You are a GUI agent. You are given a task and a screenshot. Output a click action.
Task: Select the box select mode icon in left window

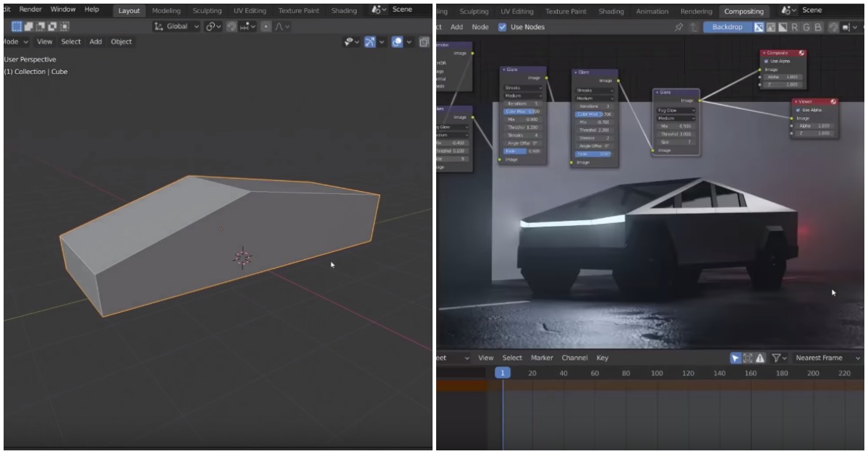(x=17, y=26)
